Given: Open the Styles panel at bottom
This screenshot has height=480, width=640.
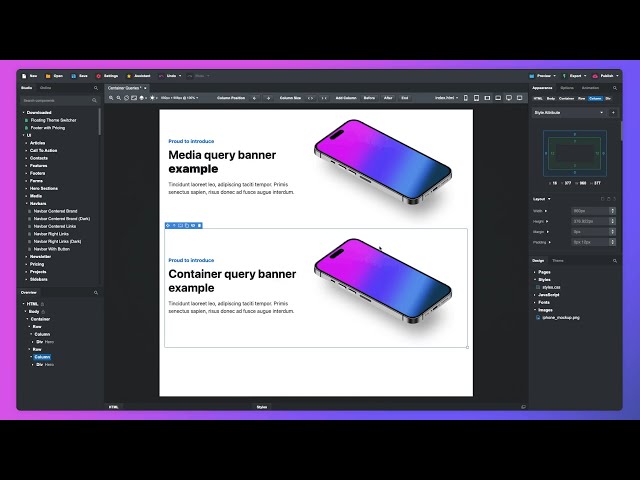Looking at the screenshot, I should (x=262, y=407).
